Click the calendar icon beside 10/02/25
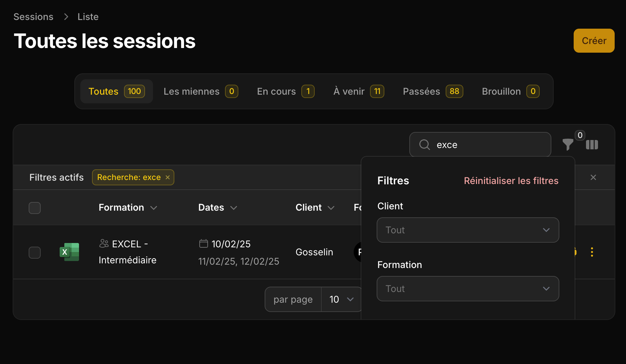 [203, 244]
